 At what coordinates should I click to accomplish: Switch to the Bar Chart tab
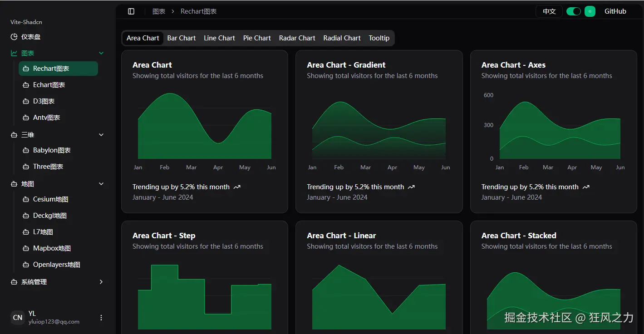(182, 38)
